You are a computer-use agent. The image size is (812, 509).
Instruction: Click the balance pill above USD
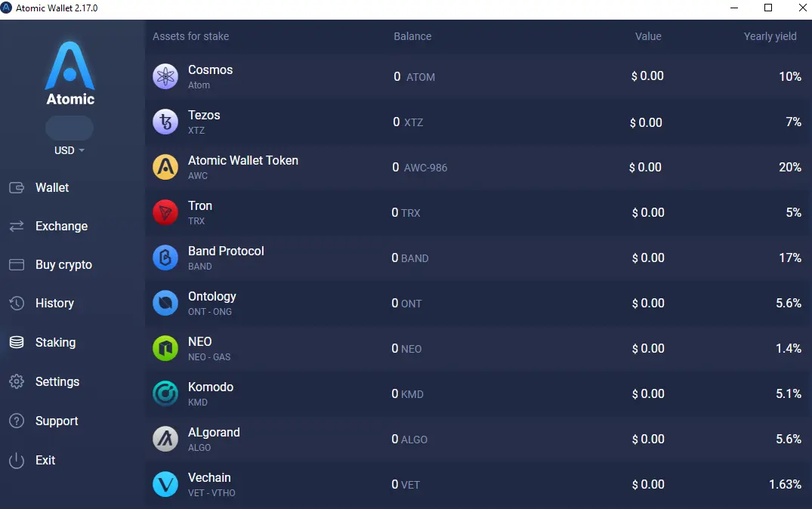click(x=69, y=128)
